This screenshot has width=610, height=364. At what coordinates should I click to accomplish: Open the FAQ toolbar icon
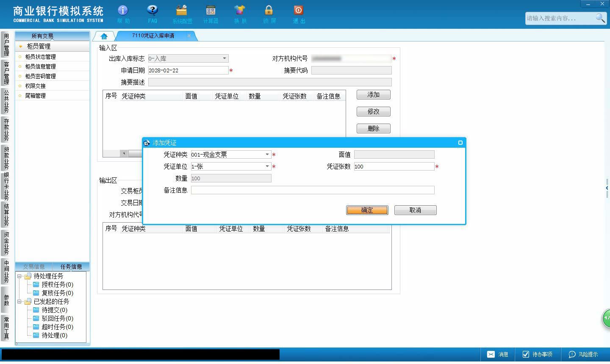coord(152,14)
